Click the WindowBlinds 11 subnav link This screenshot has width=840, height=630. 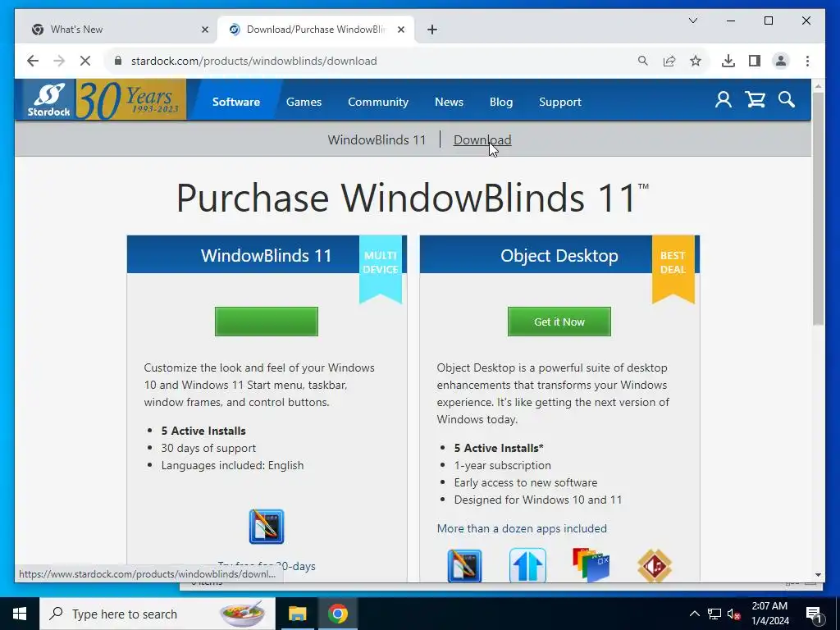[x=377, y=139]
